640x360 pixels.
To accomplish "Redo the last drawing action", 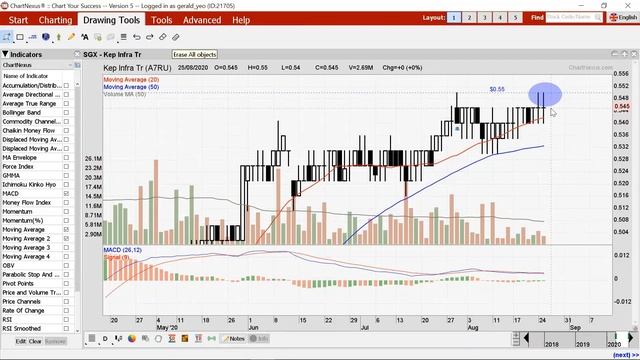I will click(149, 37).
